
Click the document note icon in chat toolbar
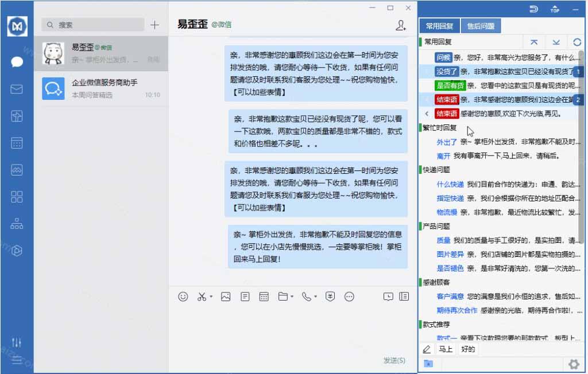click(x=245, y=297)
